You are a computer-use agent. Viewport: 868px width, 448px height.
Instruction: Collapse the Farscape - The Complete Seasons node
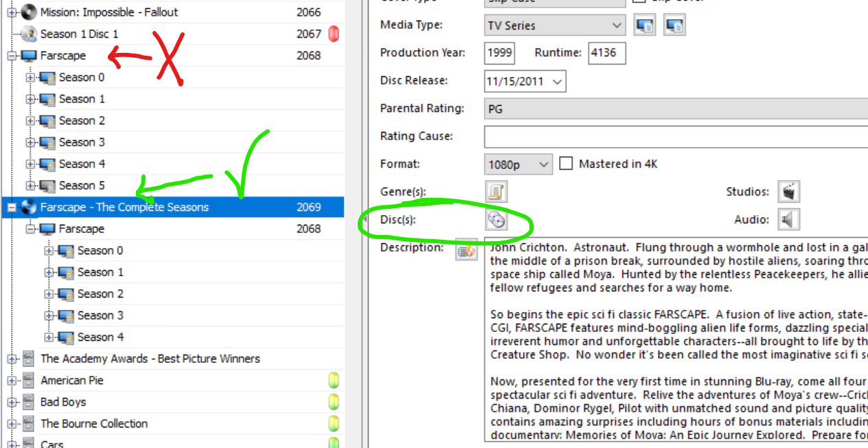(x=12, y=207)
